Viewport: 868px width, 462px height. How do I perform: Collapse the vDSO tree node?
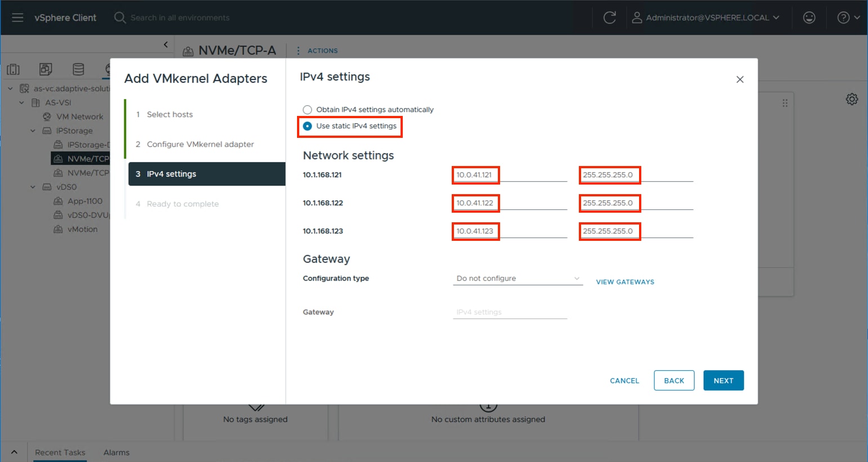33,187
